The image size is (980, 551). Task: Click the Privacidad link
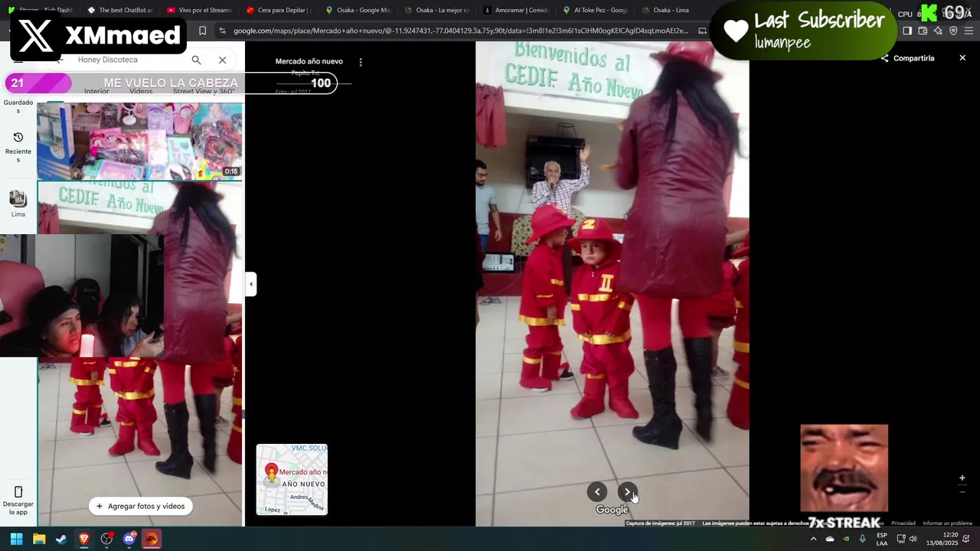point(903,523)
